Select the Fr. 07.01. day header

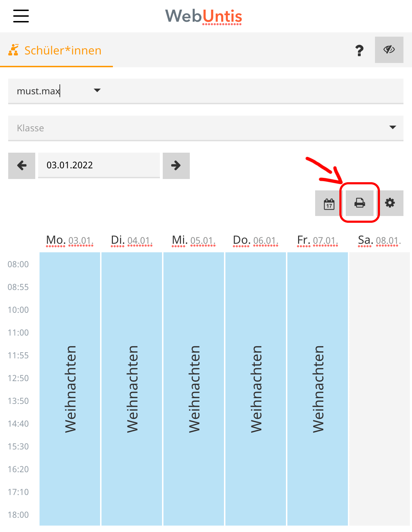[x=318, y=241]
